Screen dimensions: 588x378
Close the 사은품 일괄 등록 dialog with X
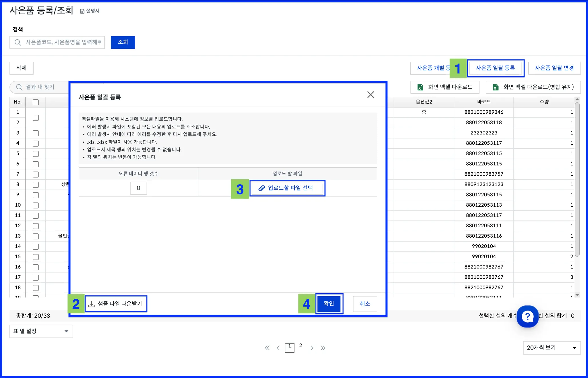[x=371, y=95]
